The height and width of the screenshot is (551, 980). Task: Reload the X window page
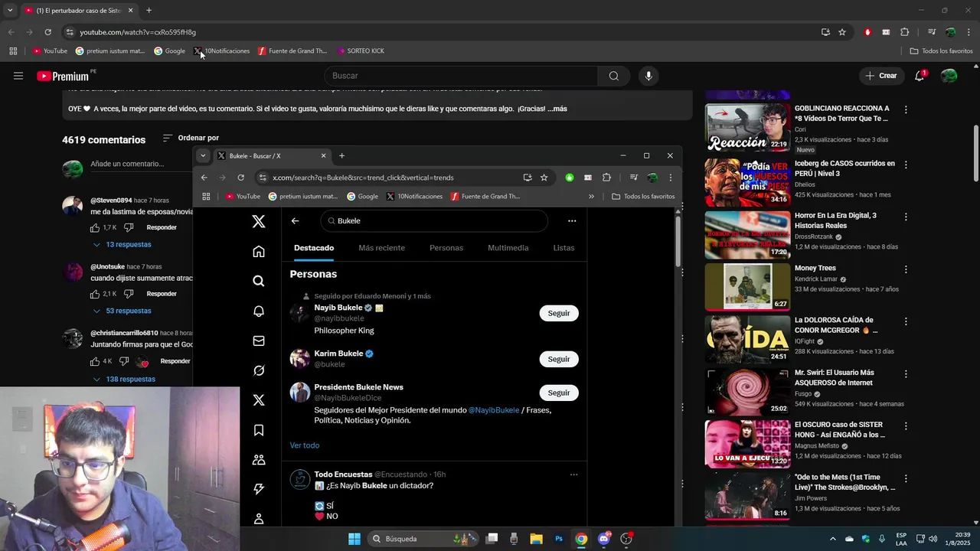[241, 178]
